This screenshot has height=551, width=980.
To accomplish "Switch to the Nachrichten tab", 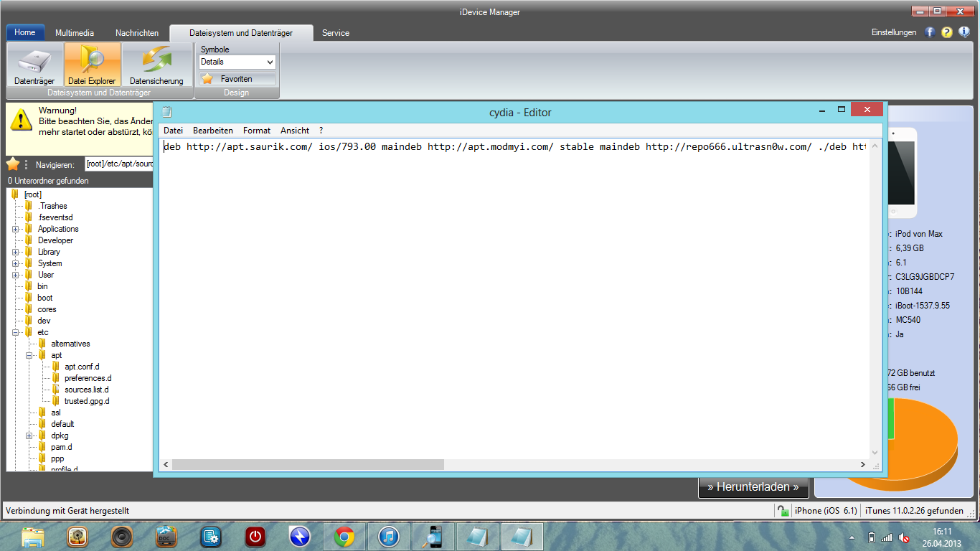I will point(137,33).
